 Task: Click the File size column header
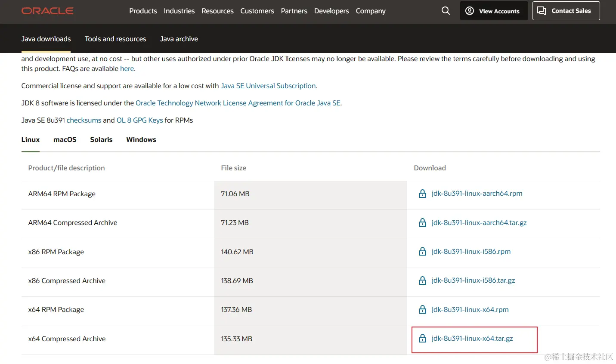coord(233,168)
